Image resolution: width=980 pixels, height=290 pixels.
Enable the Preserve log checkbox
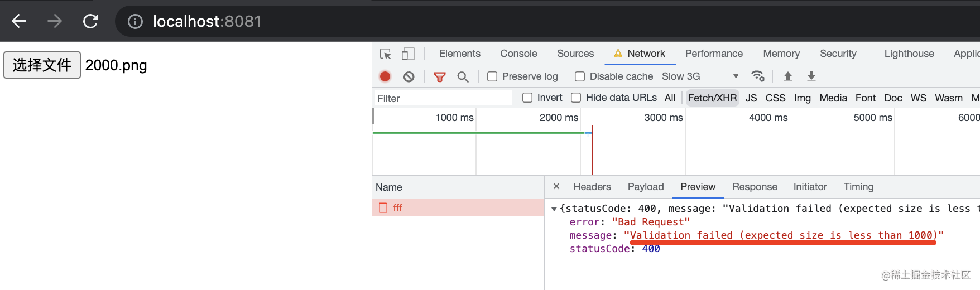pos(492,76)
